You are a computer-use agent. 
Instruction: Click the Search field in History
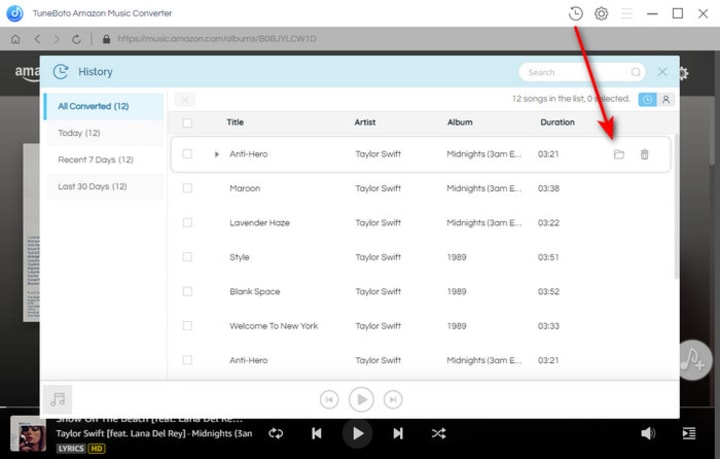coord(582,72)
